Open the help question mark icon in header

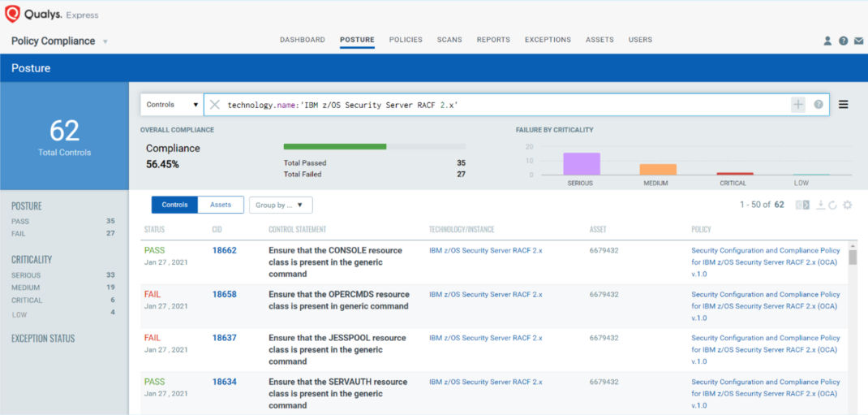843,41
